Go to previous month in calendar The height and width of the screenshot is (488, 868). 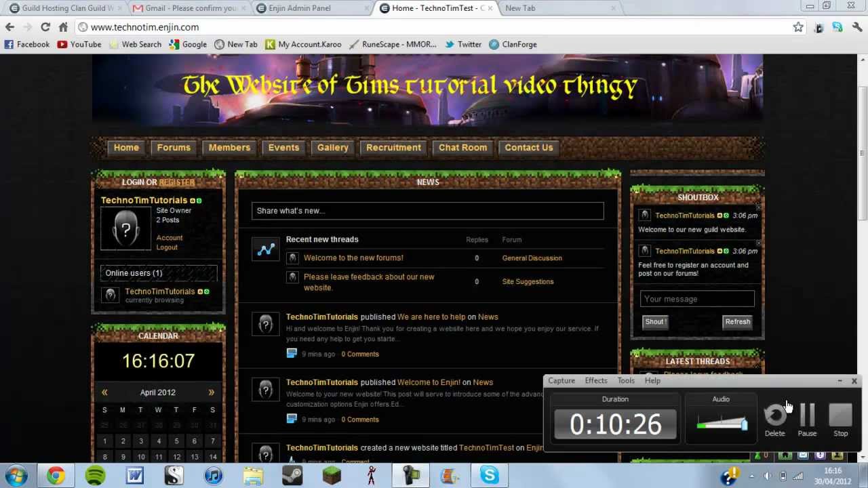click(104, 392)
